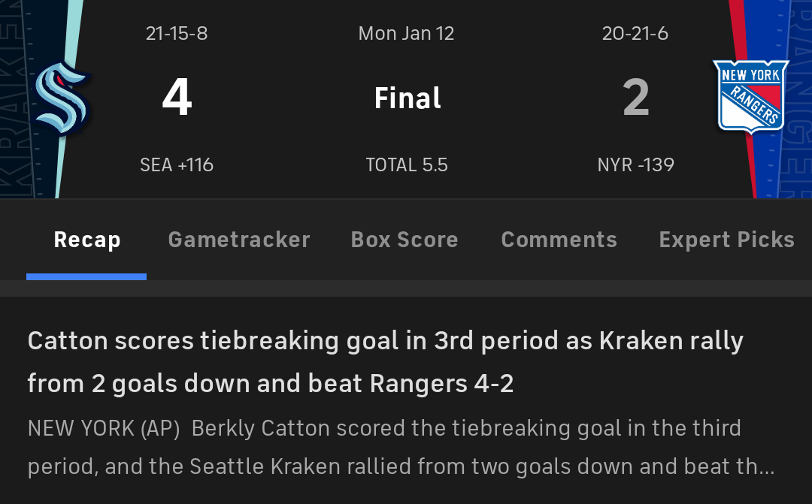Viewport: 812px width, 504px height.
Task: Click the blue Recap tab underline indicator
Action: (86, 276)
